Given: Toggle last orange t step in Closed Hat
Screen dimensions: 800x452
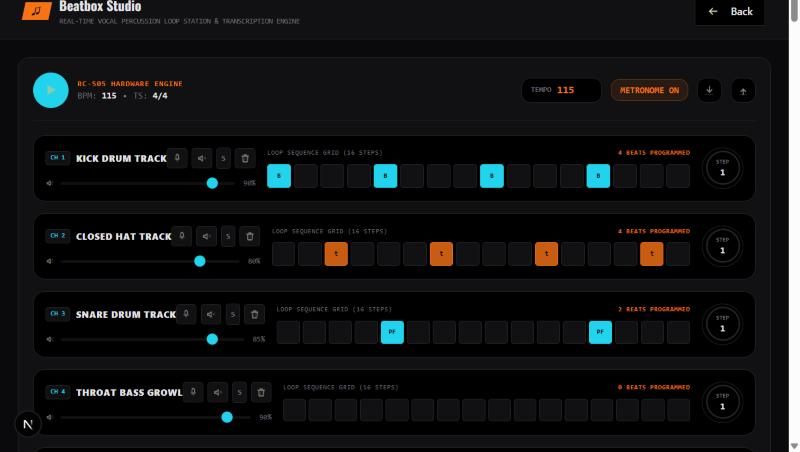Looking at the screenshot, I should coord(652,254).
